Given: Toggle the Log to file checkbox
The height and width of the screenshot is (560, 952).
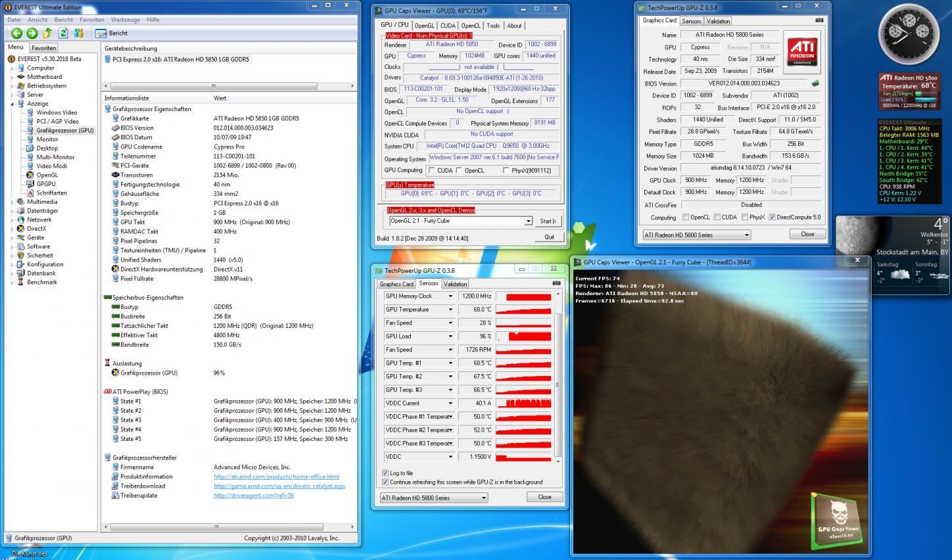Looking at the screenshot, I should [385, 473].
